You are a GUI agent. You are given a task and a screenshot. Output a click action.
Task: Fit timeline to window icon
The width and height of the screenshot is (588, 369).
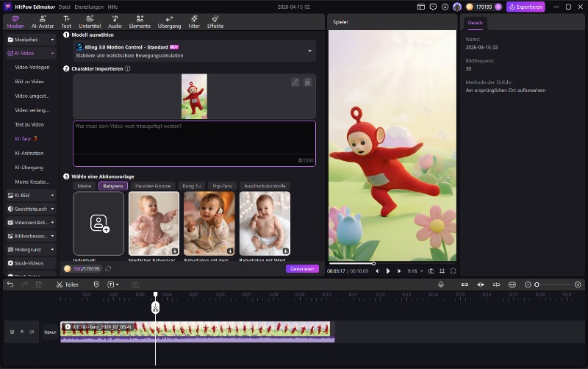512,284
